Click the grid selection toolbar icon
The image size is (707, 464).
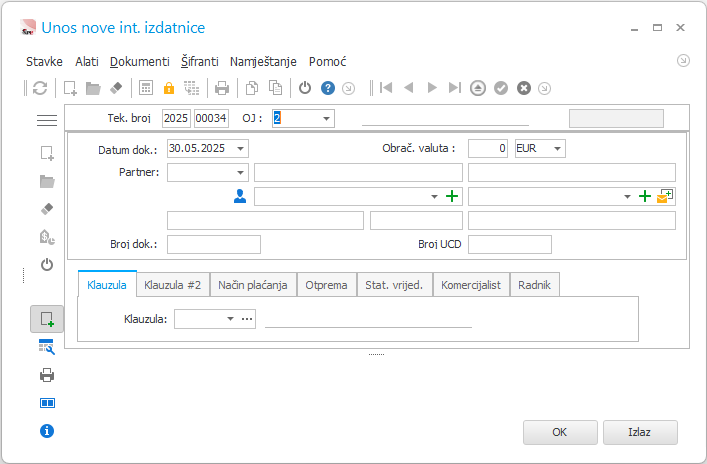192,88
